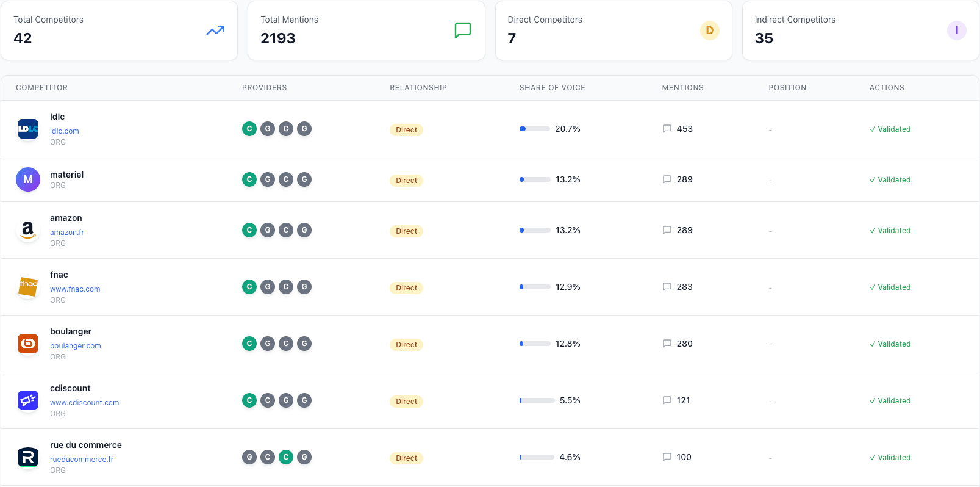Click the green C provider icon in cdiscount row

[x=249, y=400]
